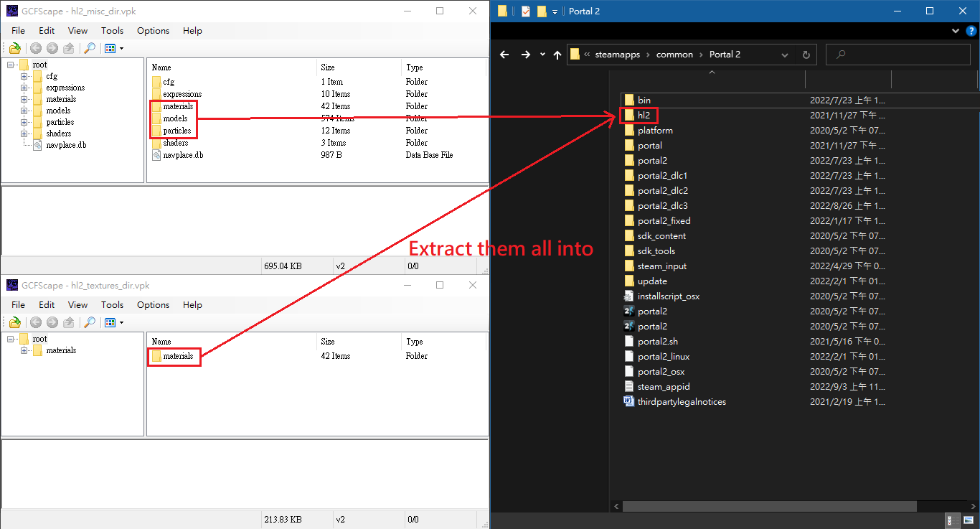Open address bar history dropdown in Explorer

pyautogui.click(x=784, y=55)
